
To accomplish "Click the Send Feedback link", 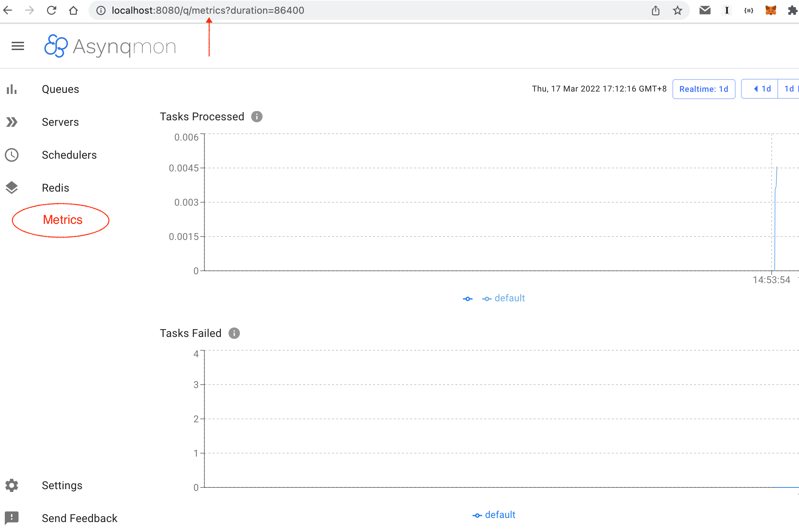I will click(79, 518).
